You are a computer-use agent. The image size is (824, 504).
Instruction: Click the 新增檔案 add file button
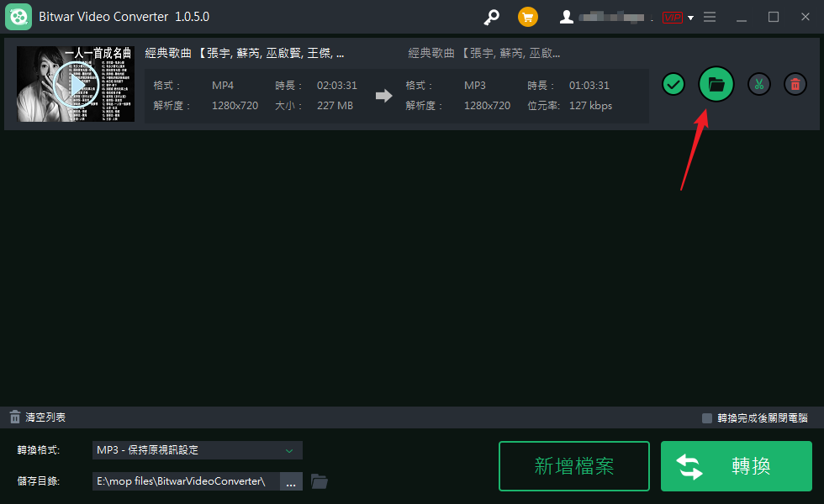(574, 466)
